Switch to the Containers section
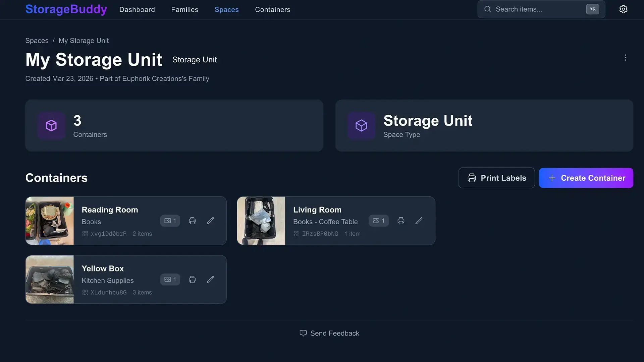Image resolution: width=644 pixels, height=362 pixels. click(x=272, y=9)
